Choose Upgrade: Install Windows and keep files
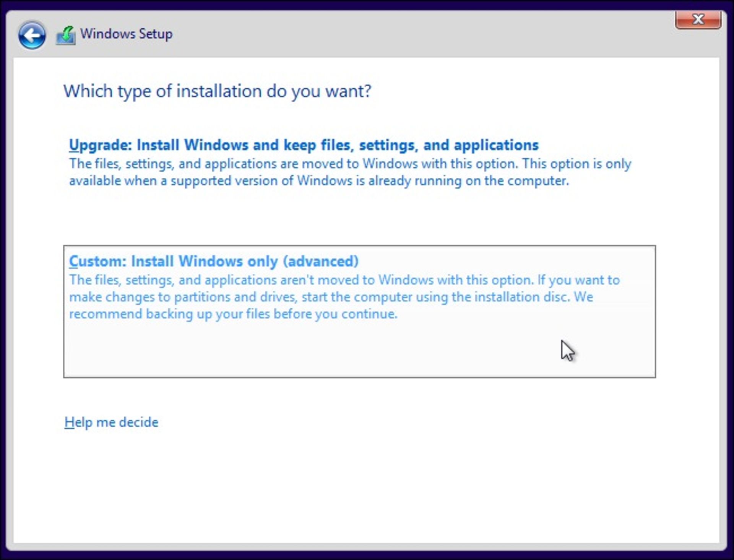Image resolution: width=734 pixels, height=560 pixels. 304,145
